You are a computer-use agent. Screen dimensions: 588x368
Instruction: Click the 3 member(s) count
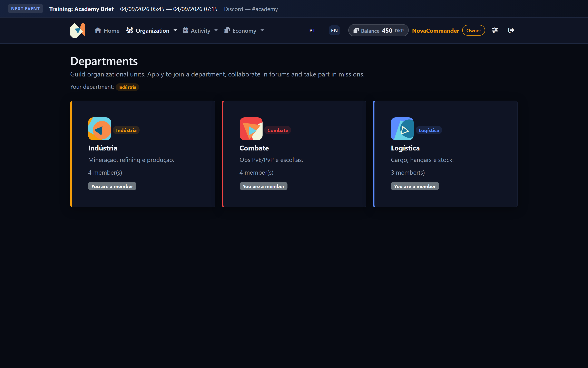tap(408, 172)
